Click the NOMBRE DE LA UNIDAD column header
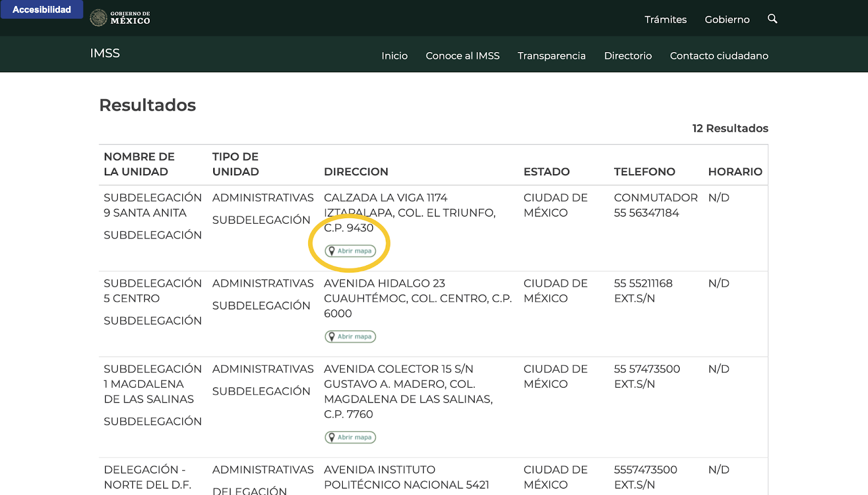This screenshot has height=495, width=868. (x=139, y=164)
